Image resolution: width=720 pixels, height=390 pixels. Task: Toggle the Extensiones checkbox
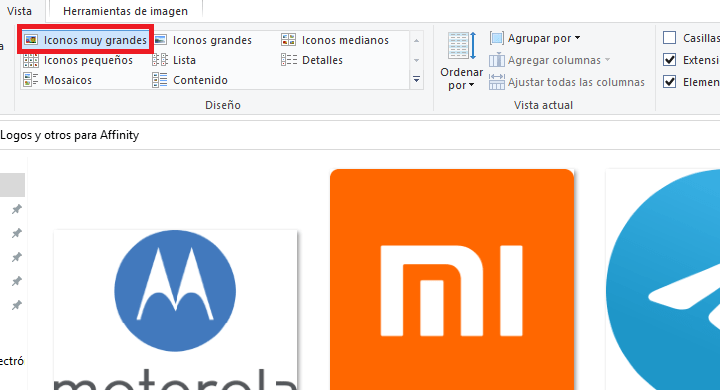point(669,60)
